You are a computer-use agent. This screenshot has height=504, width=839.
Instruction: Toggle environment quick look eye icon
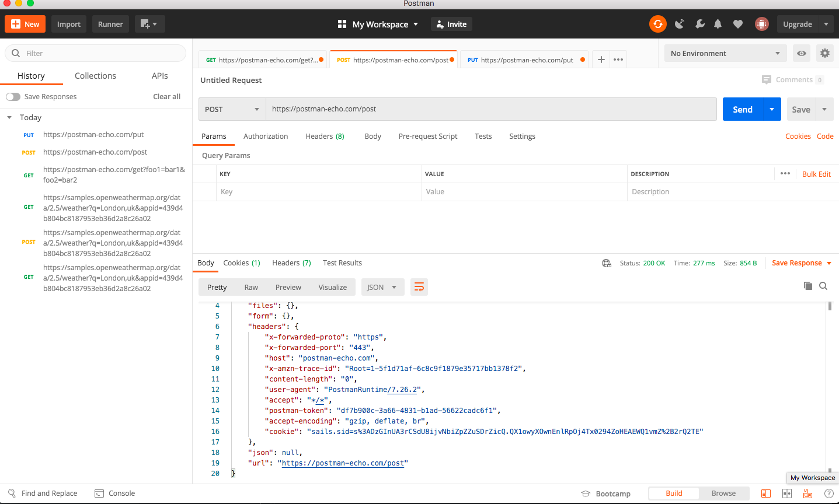click(x=802, y=53)
